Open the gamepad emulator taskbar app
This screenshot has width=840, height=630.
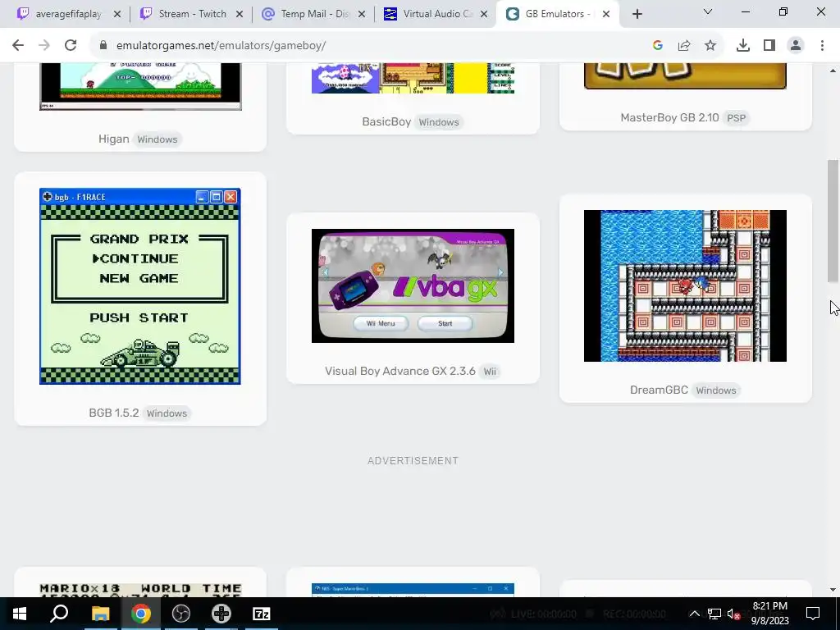221,614
